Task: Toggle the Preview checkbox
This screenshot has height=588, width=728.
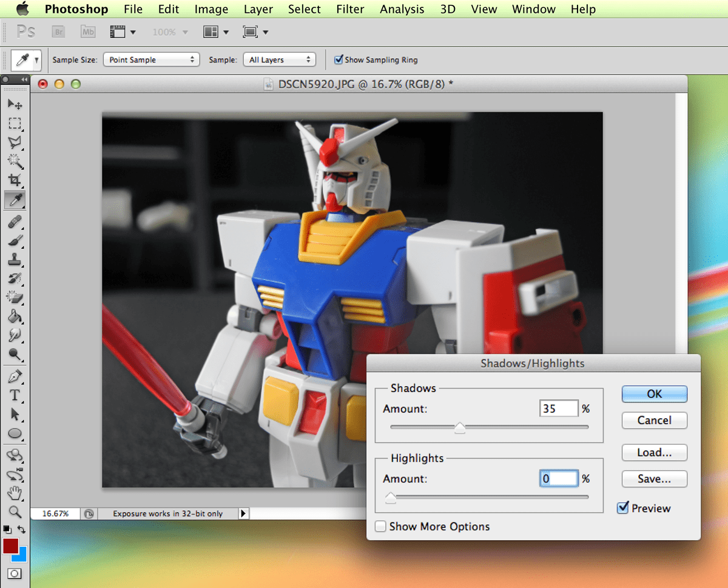Action: click(x=622, y=508)
